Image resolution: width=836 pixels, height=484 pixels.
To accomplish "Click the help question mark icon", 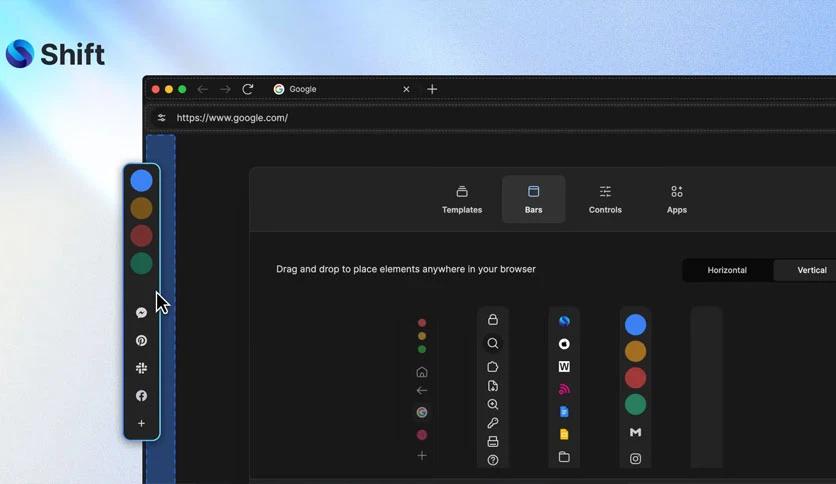I will [x=493, y=460].
